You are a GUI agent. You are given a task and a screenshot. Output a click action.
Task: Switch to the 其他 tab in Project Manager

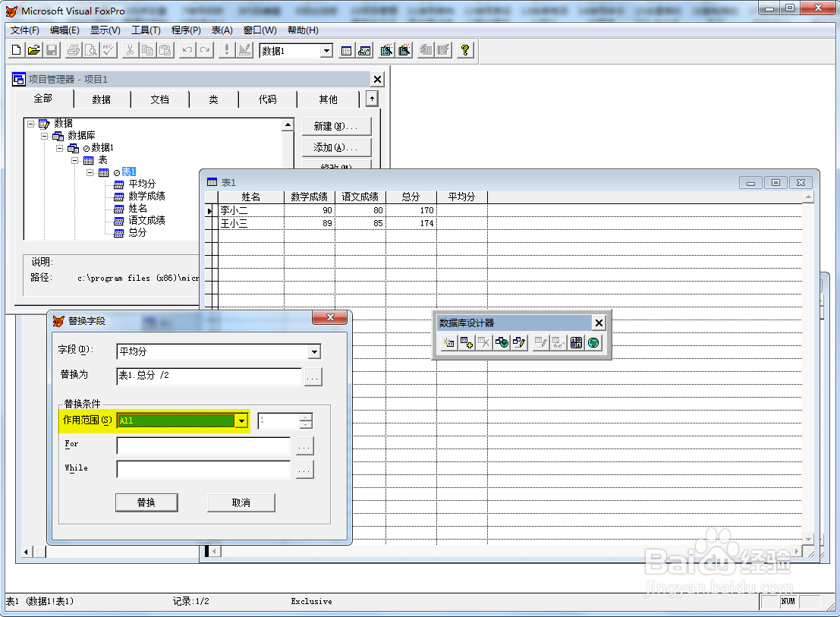(328, 99)
